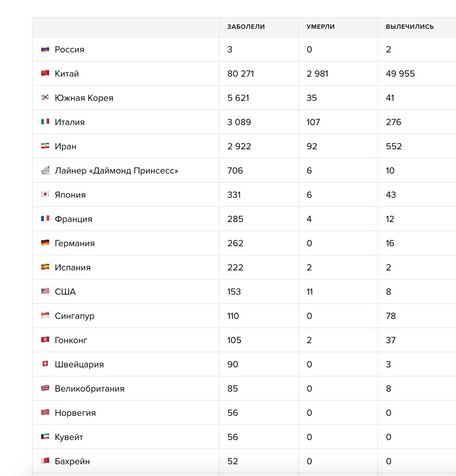
Task: Click the Bahrain flag icon
Action: pyautogui.click(x=45, y=461)
